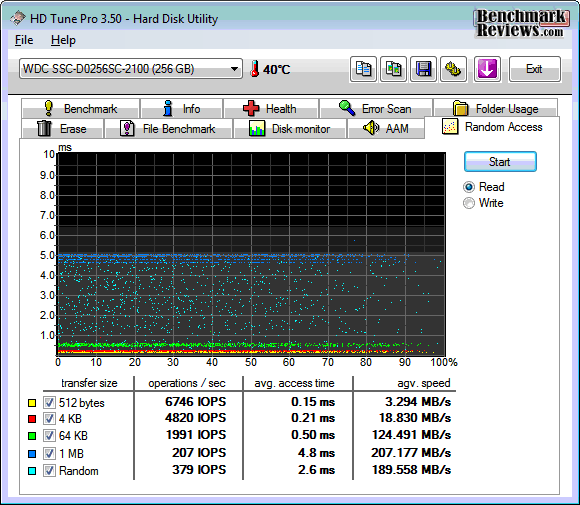The height and width of the screenshot is (505, 580).
Task: Click the 0.15 ms access time value
Action: click(313, 401)
